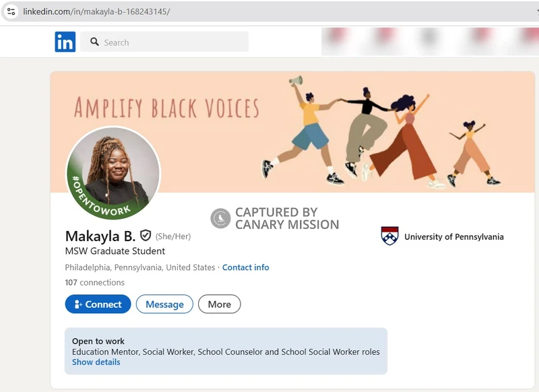
Task: Click the Amplify Black Voices banner image
Action: pos(292,132)
